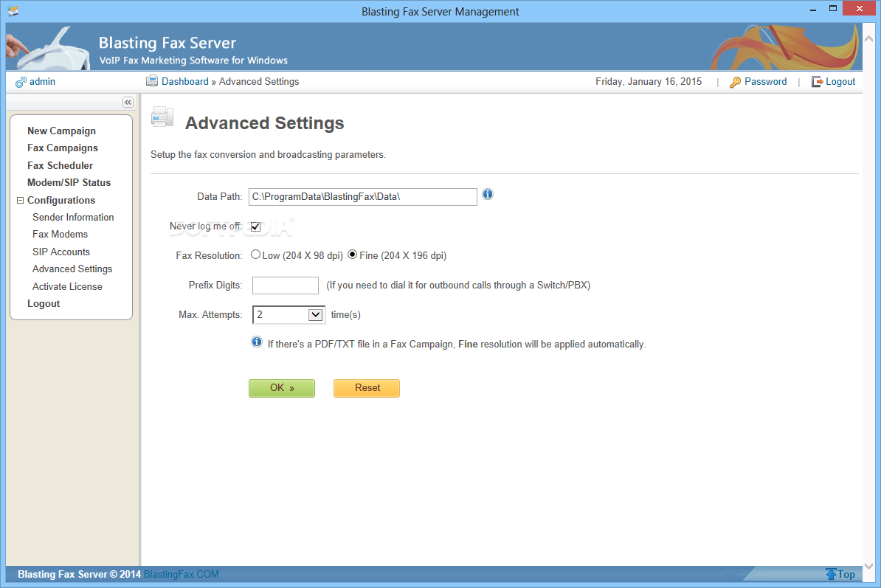Viewport: 881px width, 588px height.
Task: Close the Blasting Fax Server Management window
Action: coord(860,8)
